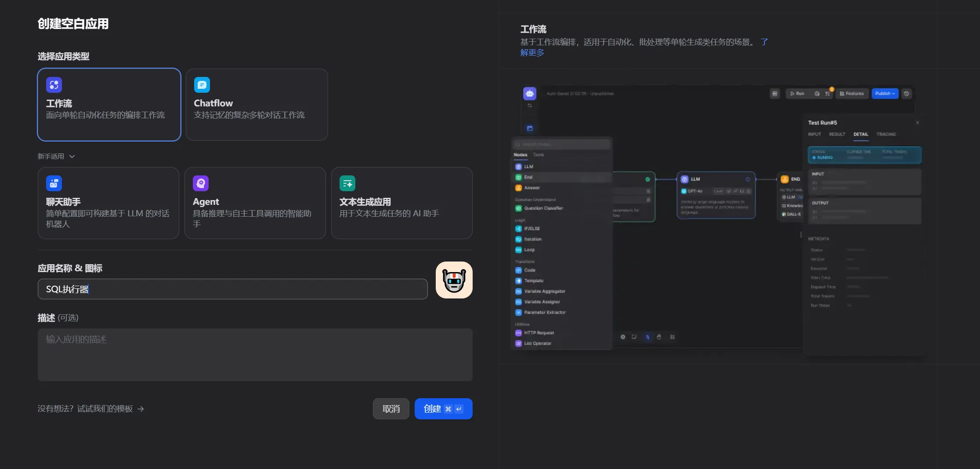980x469 pixels.
Task: Select the Chatflow application type card
Action: click(257, 105)
